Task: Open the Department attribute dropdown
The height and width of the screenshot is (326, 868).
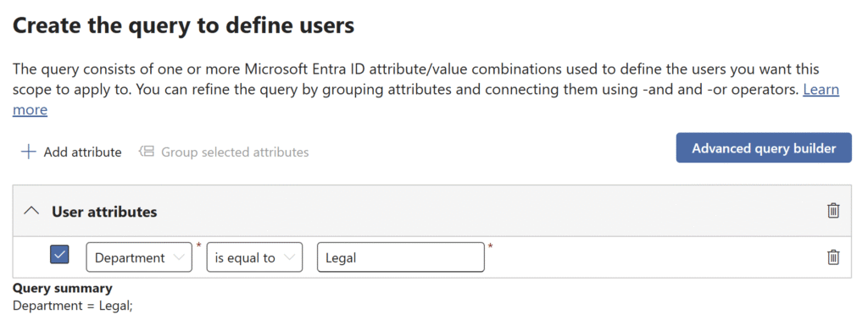Action: [x=139, y=257]
